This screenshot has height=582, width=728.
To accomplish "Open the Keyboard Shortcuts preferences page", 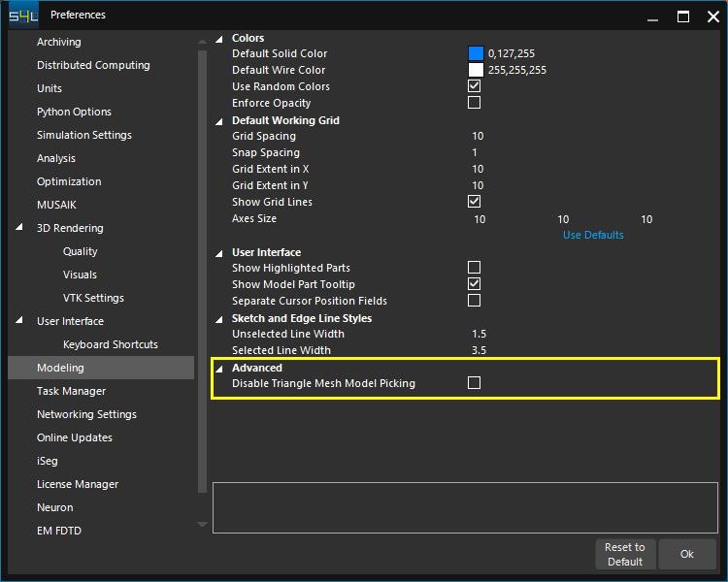I will click(x=110, y=344).
